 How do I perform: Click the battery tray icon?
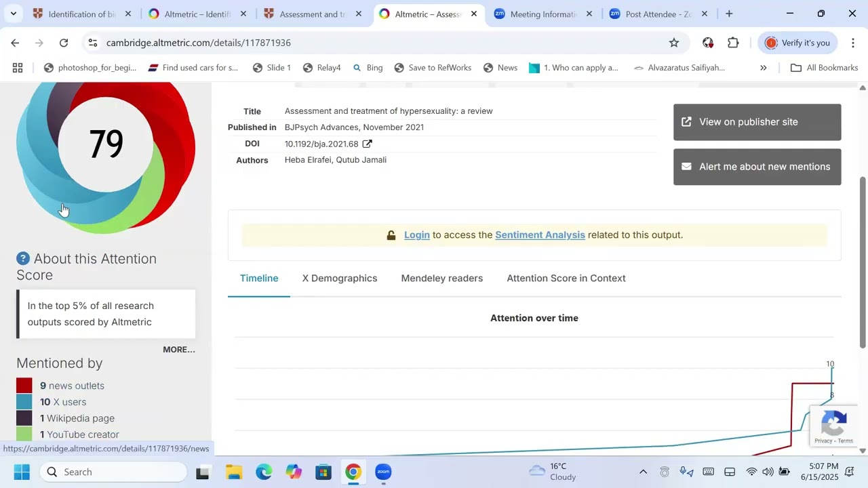coord(785,472)
